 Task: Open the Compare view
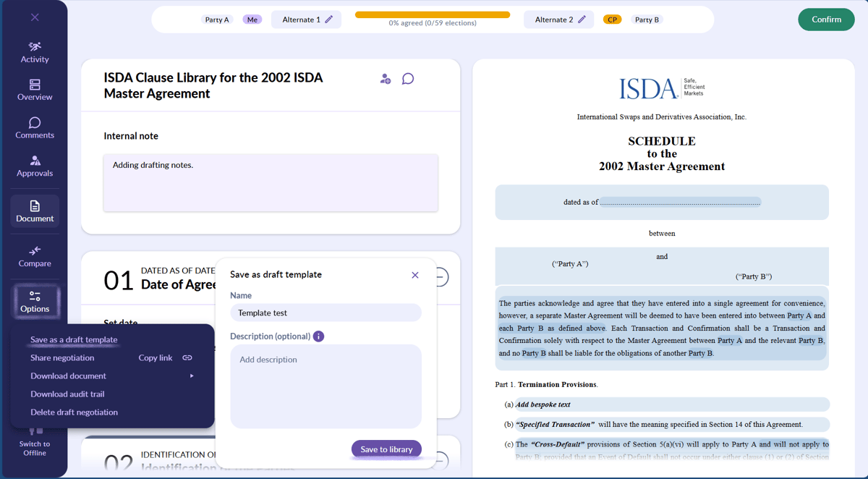35,256
